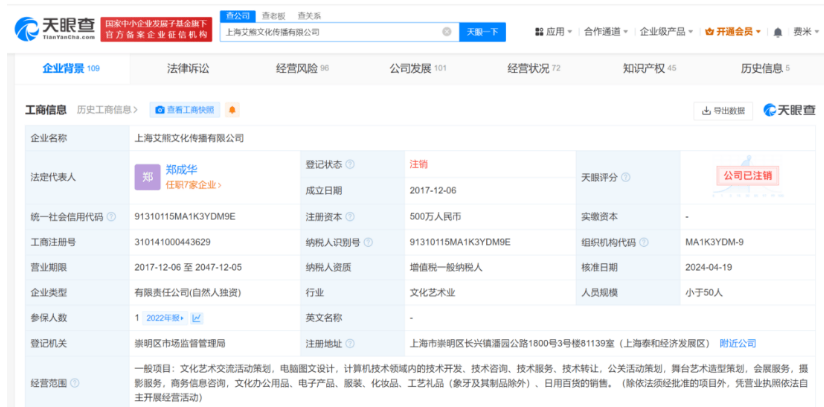Open the 经营风险 tab
The height and width of the screenshot is (407, 824).
click(x=302, y=68)
